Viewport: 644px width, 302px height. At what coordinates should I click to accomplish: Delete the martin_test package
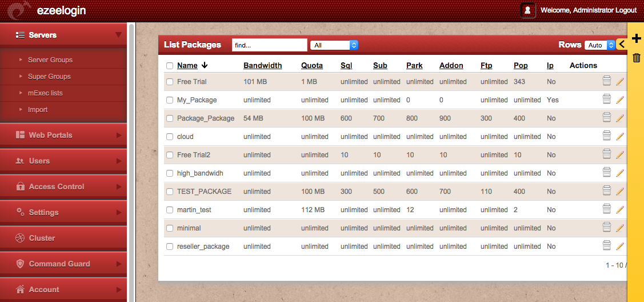tap(607, 209)
